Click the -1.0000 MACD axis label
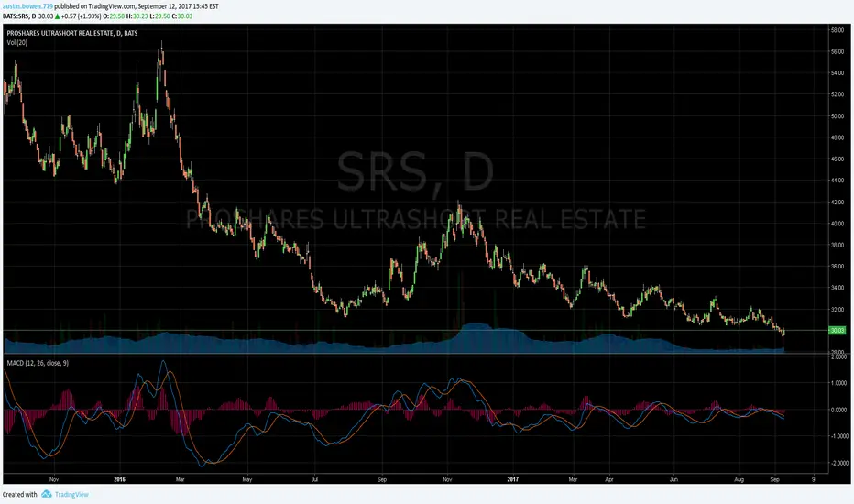This screenshot has width=854, height=504. click(x=838, y=436)
